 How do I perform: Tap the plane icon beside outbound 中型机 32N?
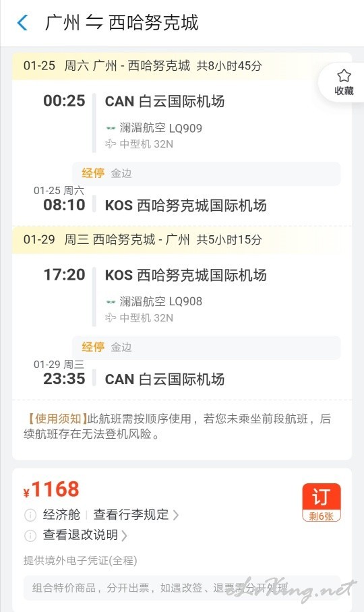tap(111, 144)
